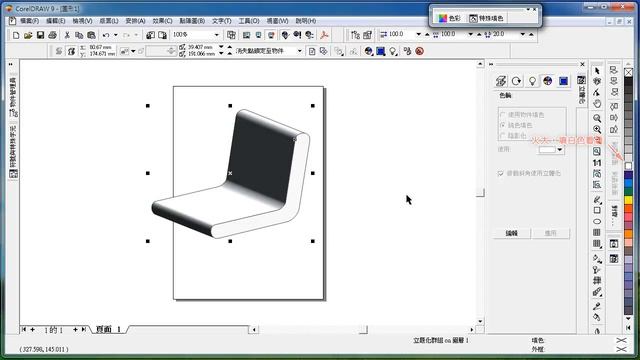Select the Pick arrow tool in toolbox
The height and width of the screenshot is (360, 640).
(597, 71)
